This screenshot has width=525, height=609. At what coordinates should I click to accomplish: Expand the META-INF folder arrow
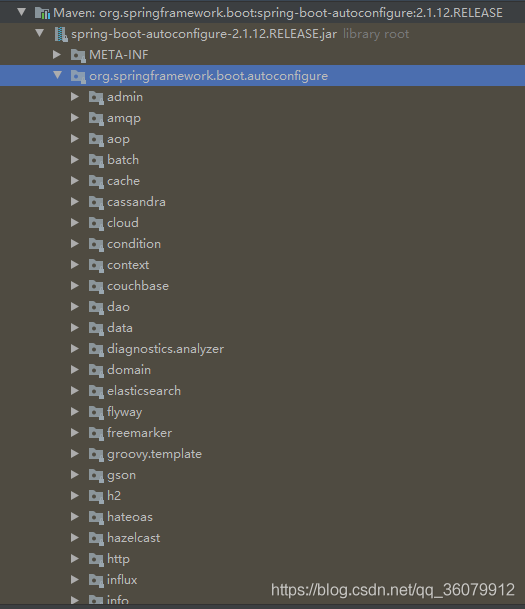click(57, 54)
